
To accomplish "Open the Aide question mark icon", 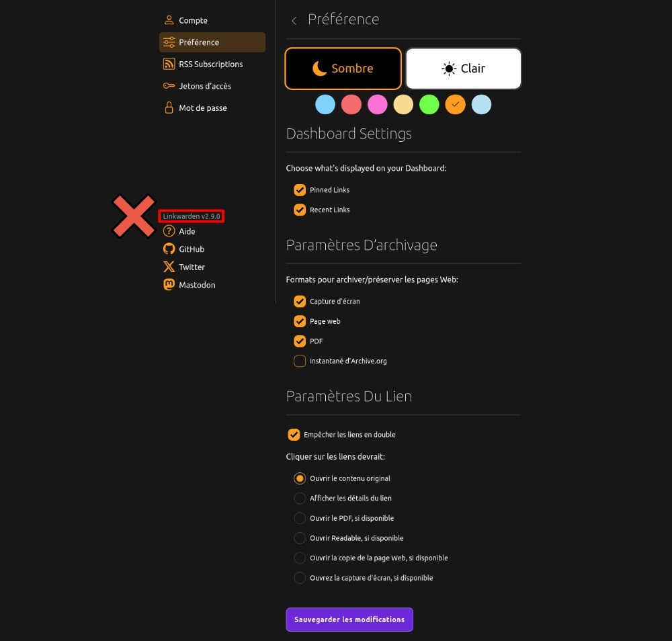I will 169,231.
